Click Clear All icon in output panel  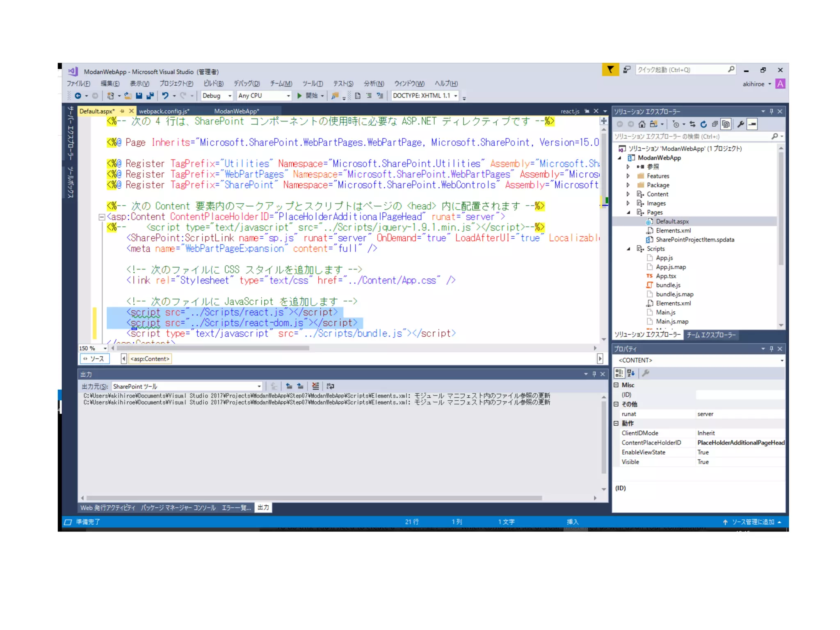pos(315,386)
